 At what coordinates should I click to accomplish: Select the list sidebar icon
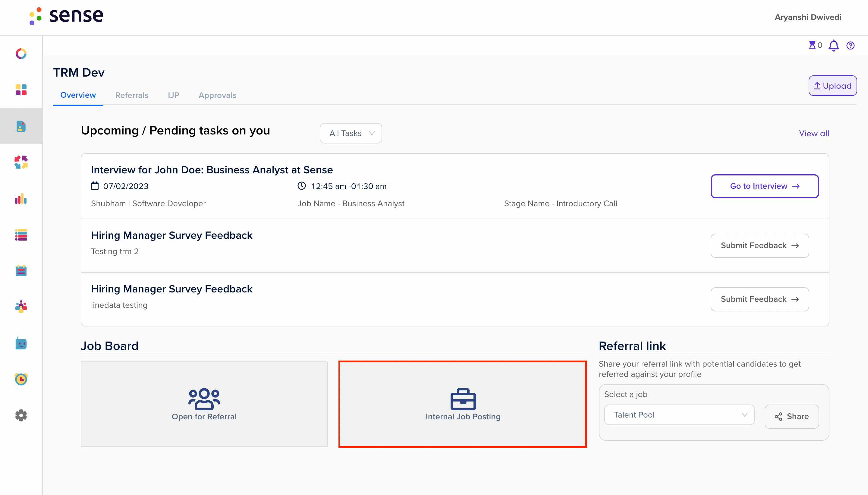21,235
